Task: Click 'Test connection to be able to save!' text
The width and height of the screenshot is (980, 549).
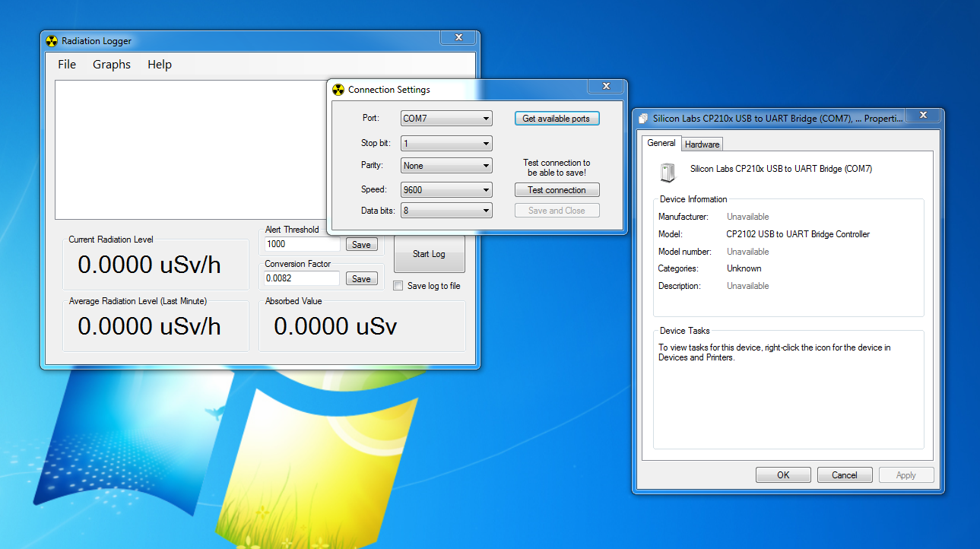Action: coord(557,168)
